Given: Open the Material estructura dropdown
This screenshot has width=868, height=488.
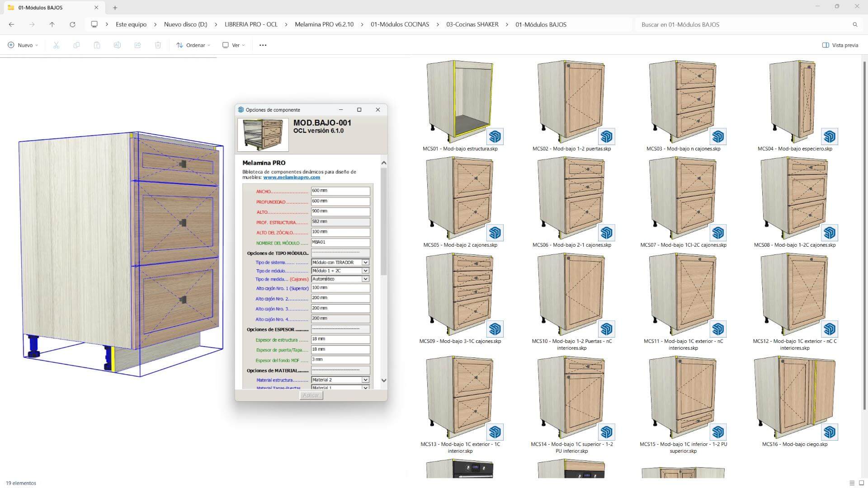Looking at the screenshot, I should coord(340,380).
